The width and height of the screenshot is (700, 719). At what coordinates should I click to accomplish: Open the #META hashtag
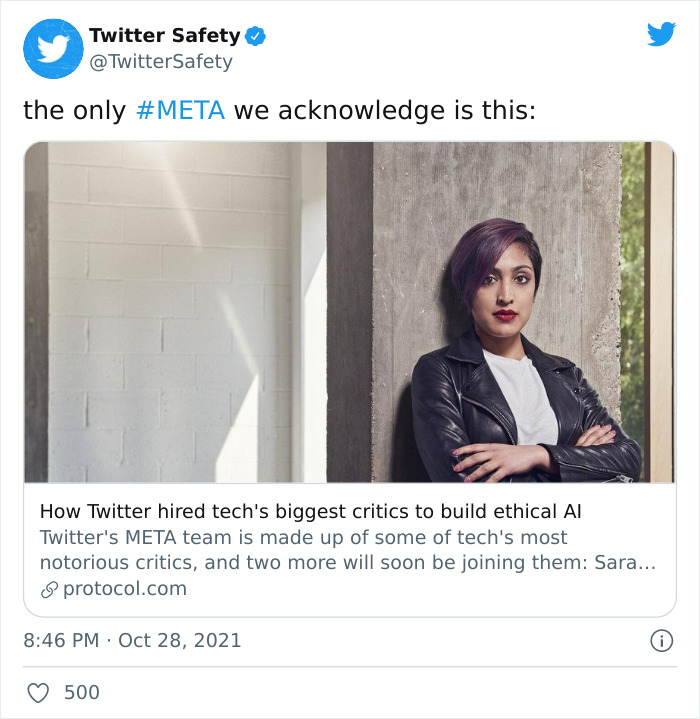pyautogui.click(x=180, y=110)
